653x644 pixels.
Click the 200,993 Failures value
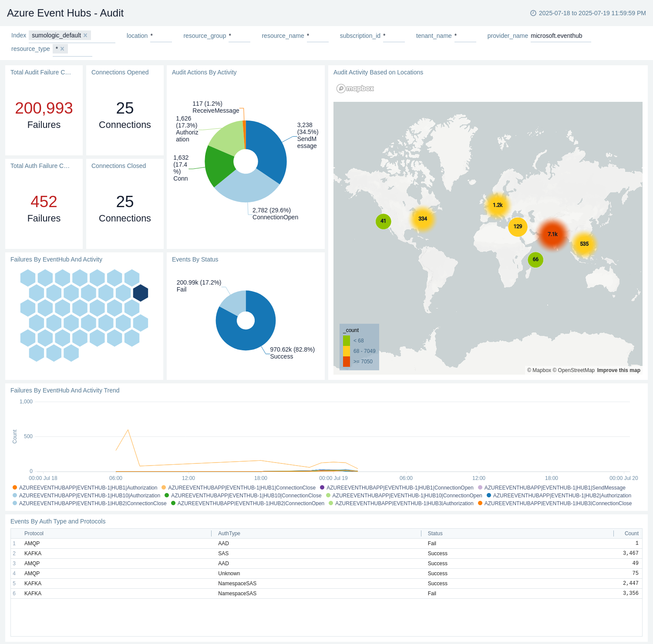click(x=44, y=108)
